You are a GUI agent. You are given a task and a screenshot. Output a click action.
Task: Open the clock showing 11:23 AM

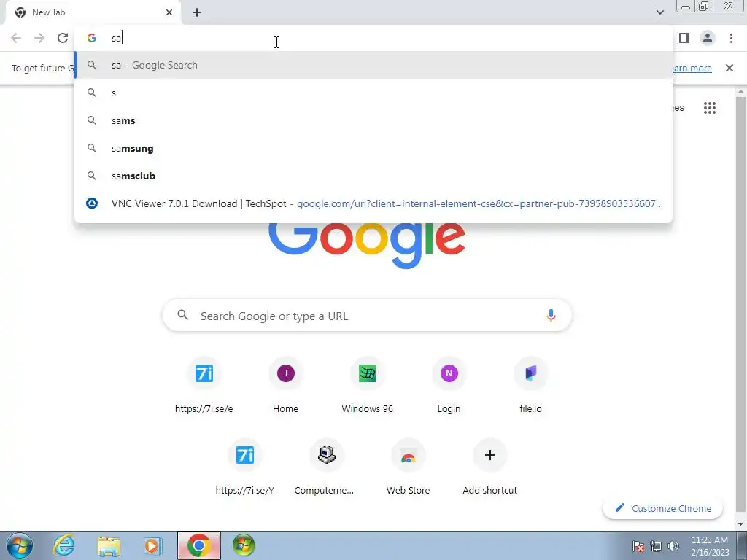[710, 546]
